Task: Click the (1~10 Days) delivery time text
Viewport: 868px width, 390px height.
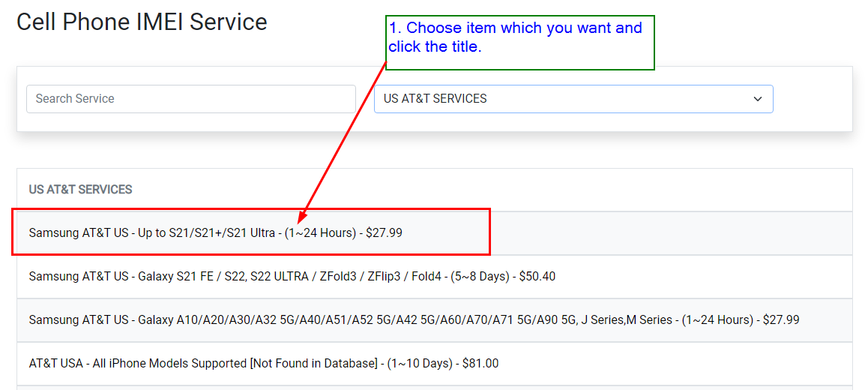Action: (420, 364)
